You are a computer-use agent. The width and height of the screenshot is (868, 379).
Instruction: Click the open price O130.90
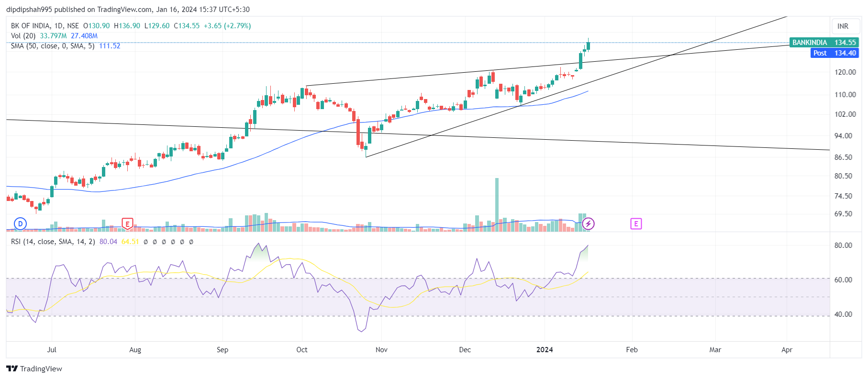pyautogui.click(x=97, y=26)
